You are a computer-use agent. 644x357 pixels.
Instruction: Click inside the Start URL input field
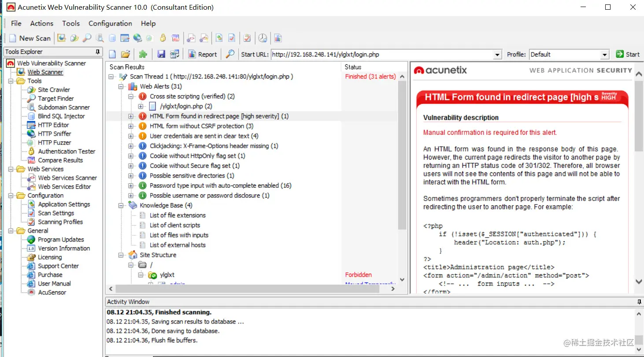point(382,55)
